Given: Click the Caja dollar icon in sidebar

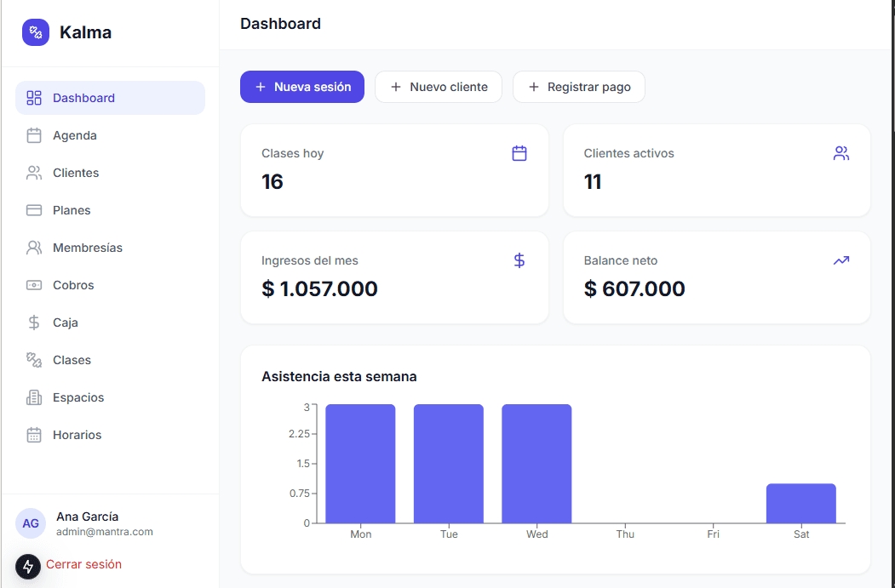Looking at the screenshot, I should [x=34, y=323].
